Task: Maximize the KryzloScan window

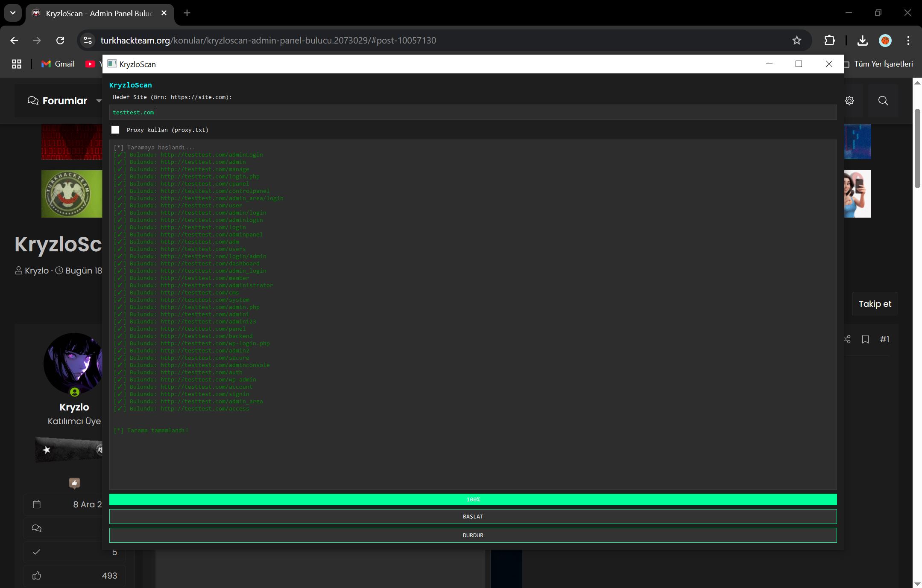Action: 799,64
